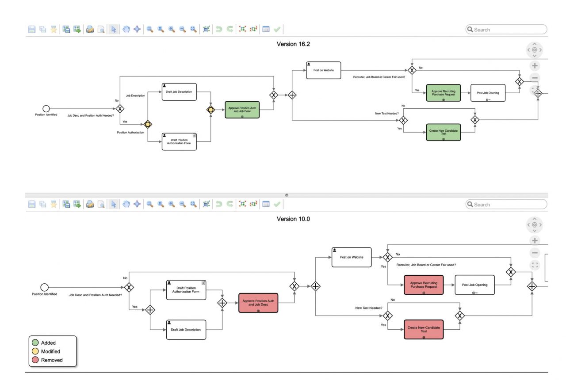This screenshot has height=392, width=566.
Task: Click the Version 16.2 title label
Action: tap(293, 44)
